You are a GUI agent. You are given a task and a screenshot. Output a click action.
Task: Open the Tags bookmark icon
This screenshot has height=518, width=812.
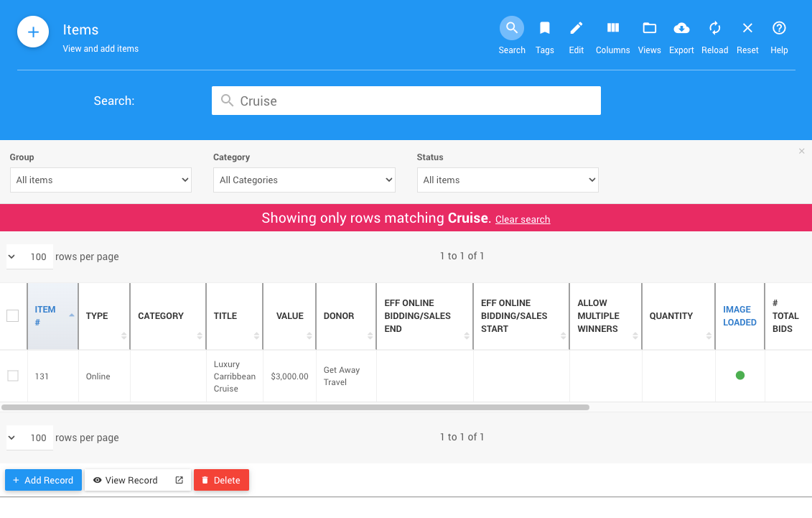(545, 29)
